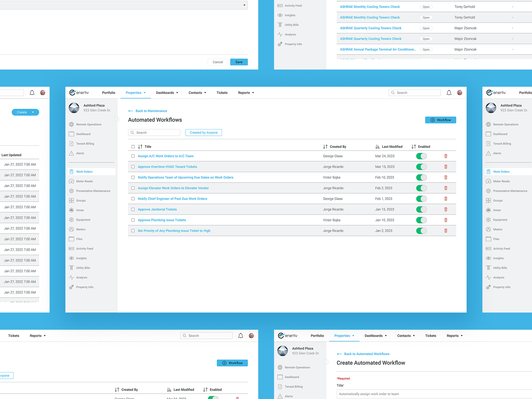Screen dimensions: 532x399
Task: Click the blue Save button
Action: (x=239, y=62)
